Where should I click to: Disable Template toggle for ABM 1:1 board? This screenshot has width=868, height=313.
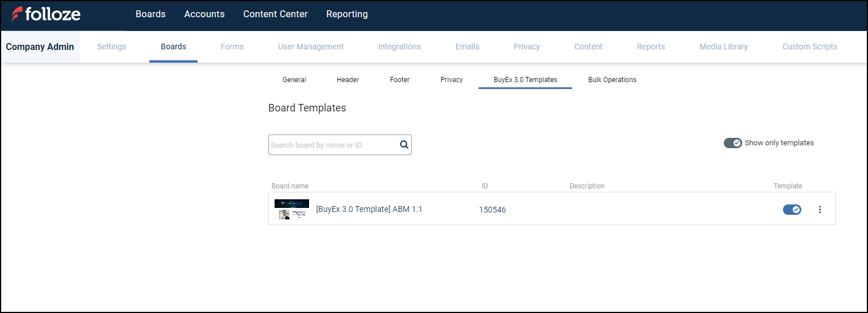click(792, 210)
